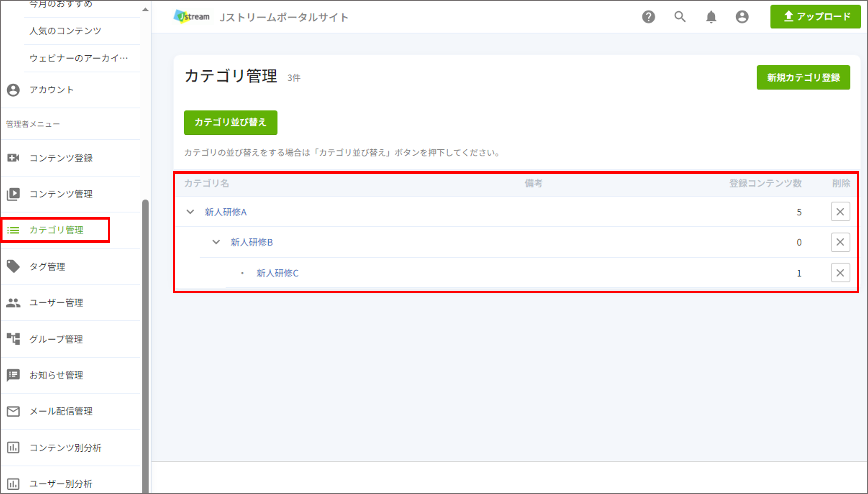Collapse the 新人研修A category chevron
This screenshot has height=494, width=868.
(190, 212)
